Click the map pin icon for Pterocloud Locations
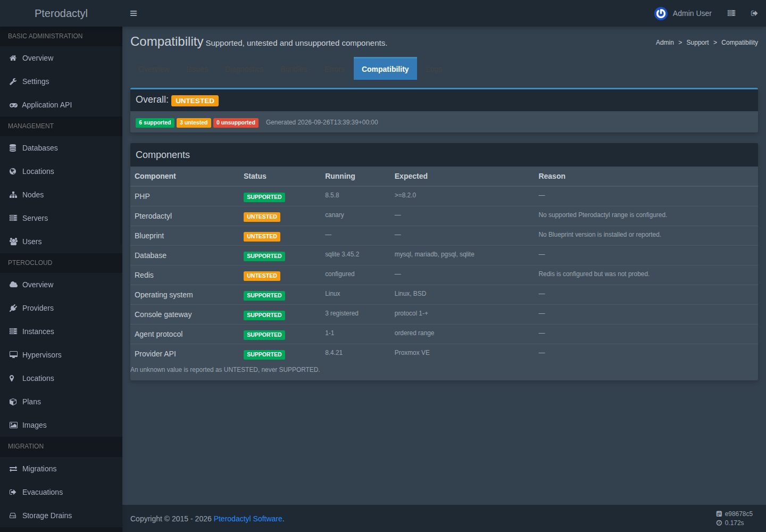Screen dimensions: 766x532 click(x=12, y=378)
